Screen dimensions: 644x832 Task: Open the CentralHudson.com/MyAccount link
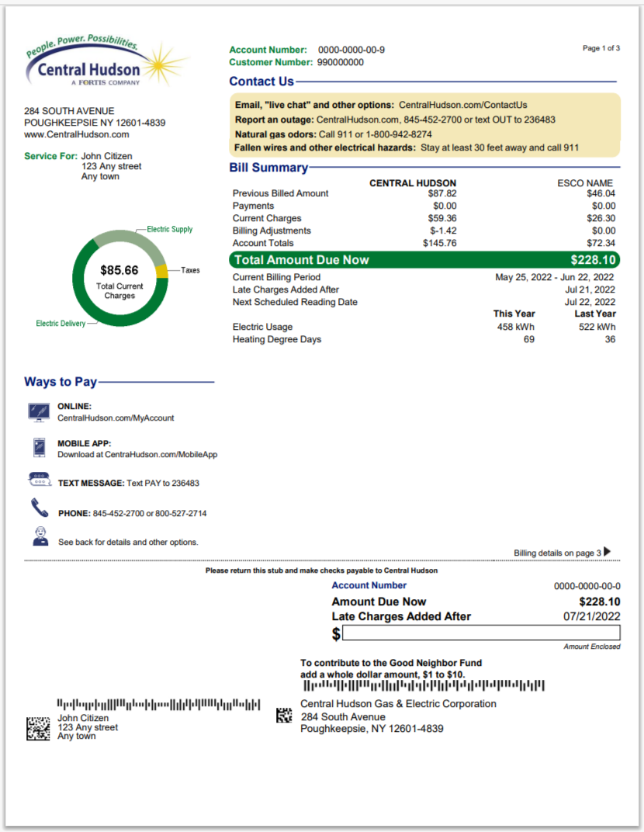[x=116, y=418]
